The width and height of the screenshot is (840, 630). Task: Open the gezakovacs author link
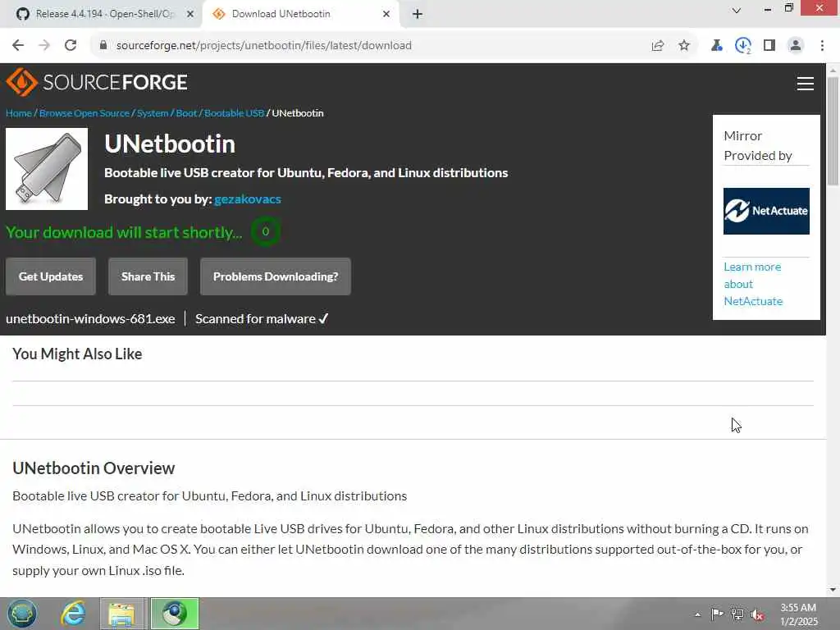point(248,199)
